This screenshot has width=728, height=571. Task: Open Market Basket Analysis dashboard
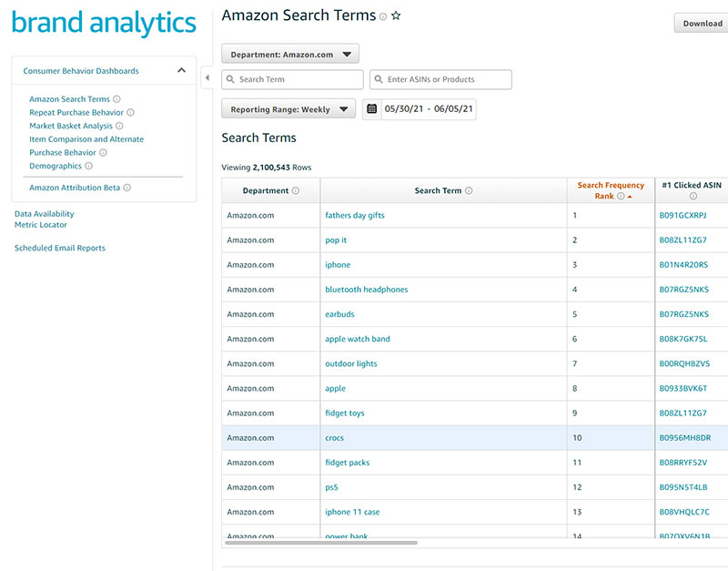pyautogui.click(x=71, y=126)
